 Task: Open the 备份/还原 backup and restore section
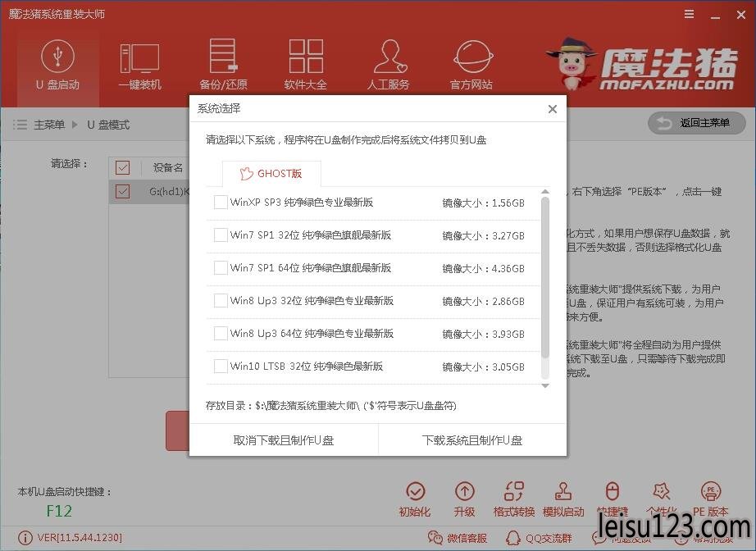click(223, 66)
